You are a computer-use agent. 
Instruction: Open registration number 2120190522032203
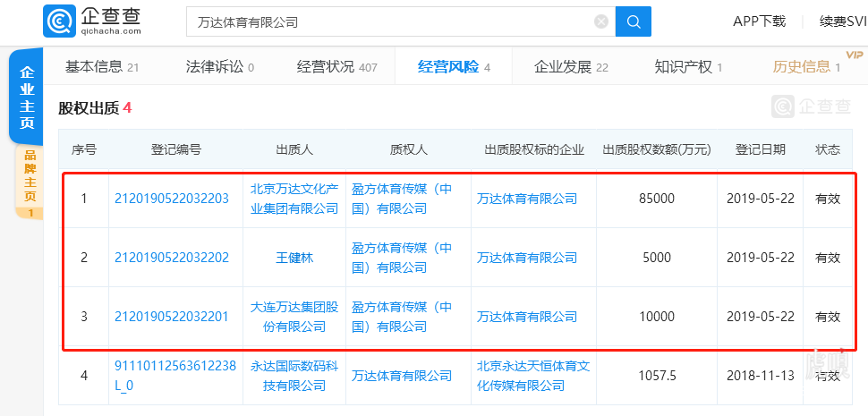pyautogui.click(x=172, y=199)
